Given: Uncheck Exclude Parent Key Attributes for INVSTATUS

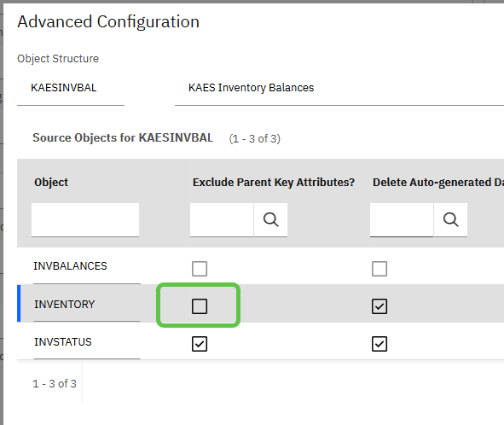Looking at the screenshot, I should pyautogui.click(x=200, y=344).
